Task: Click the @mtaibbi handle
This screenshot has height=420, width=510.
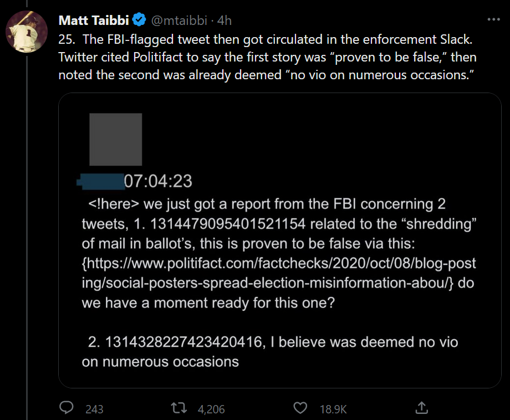Action: click(x=178, y=21)
